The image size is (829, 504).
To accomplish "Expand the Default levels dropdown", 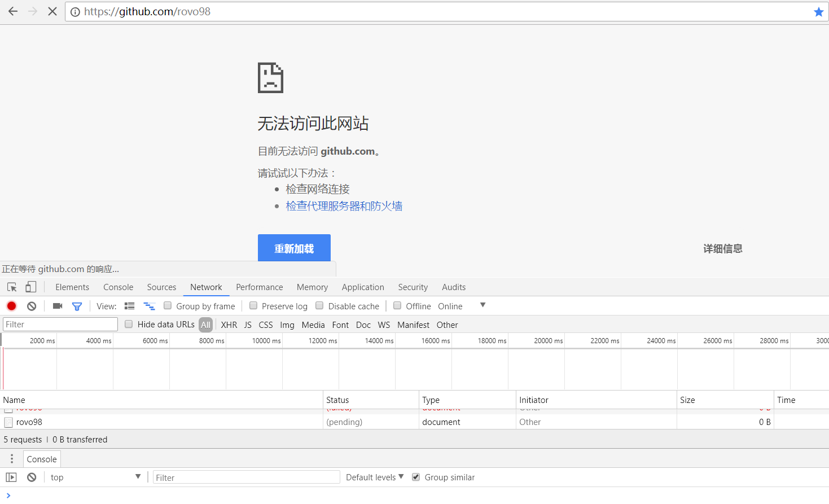I will point(374,477).
